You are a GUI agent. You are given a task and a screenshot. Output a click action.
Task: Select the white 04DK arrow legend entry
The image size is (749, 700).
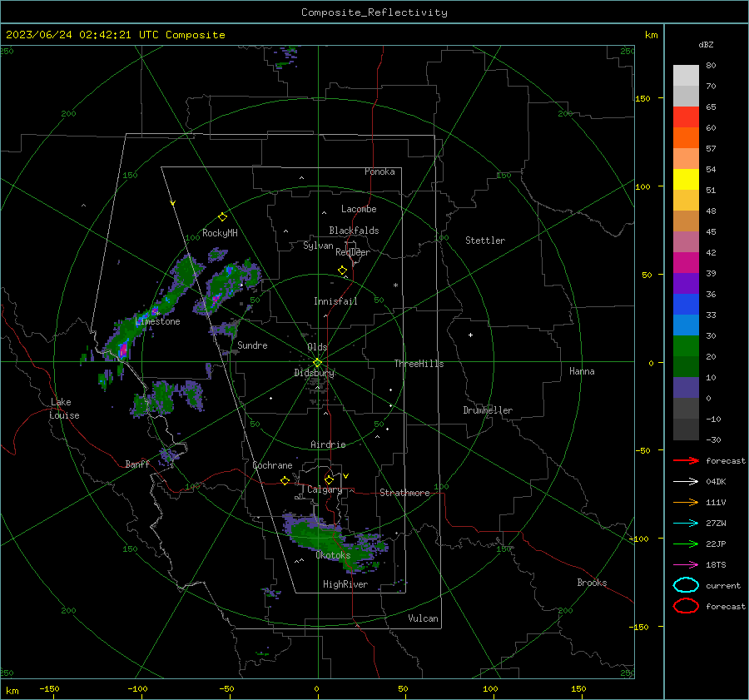tap(686, 481)
